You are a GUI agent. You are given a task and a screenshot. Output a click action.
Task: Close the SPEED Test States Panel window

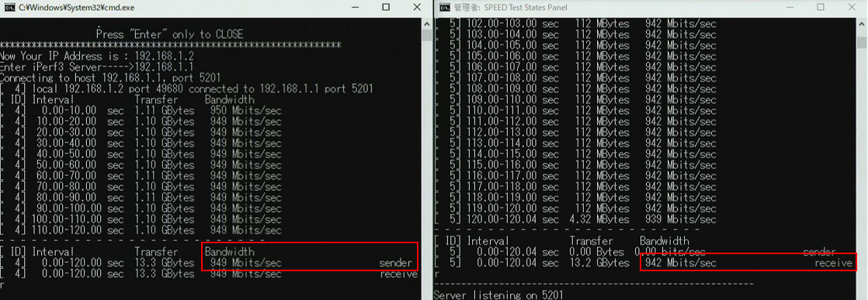pyautogui.click(x=852, y=7)
